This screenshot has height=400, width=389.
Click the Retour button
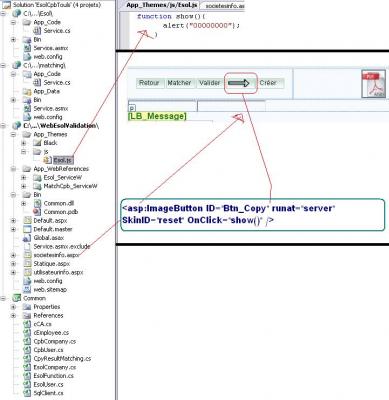point(149,83)
